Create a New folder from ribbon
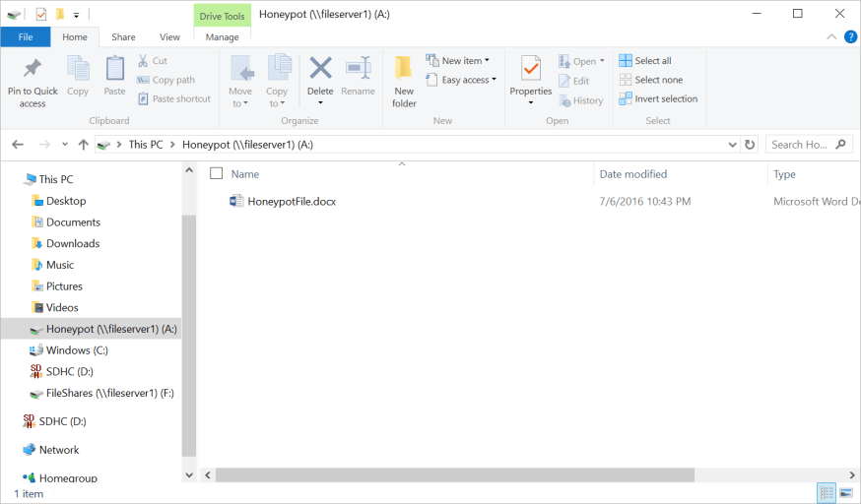Image resolution: width=861 pixels, height=504 pixels. pyautogui.click(x=404, y=81)
